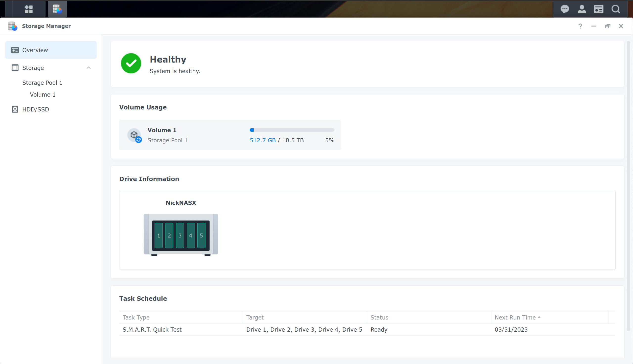
Task: Open the notifications chat bubble icon
Action: pos(565,9)
